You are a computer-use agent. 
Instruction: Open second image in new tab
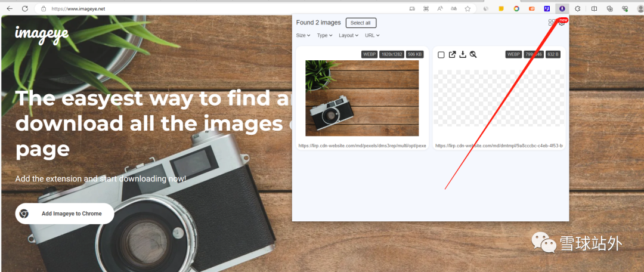tap(452, 54)
